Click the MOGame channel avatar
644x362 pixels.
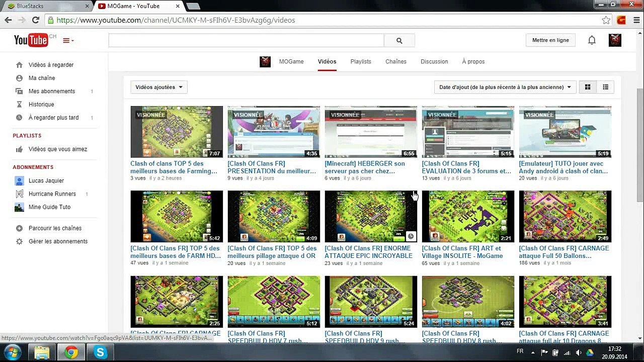click(x=265, y=61)
